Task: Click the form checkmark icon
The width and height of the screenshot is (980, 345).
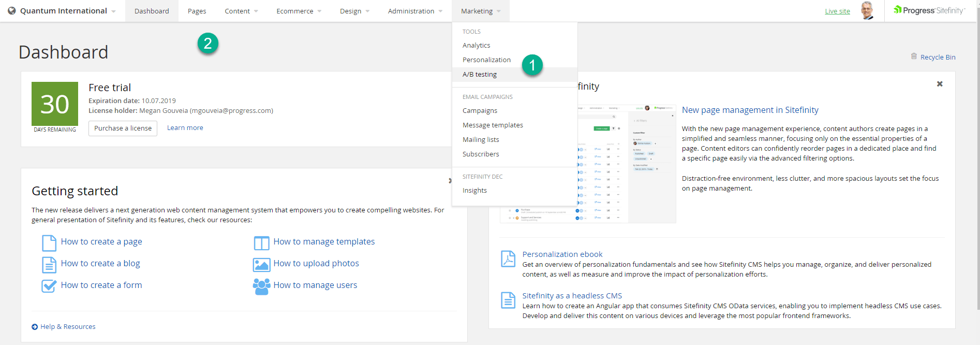Action: pyautogui.click(x=49, y=286)
